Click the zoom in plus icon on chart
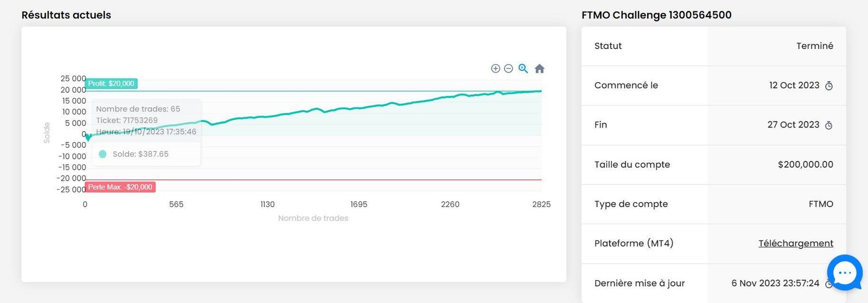This screenshot has width=868, height=303. pyautogui.click(x=495, y=68)
